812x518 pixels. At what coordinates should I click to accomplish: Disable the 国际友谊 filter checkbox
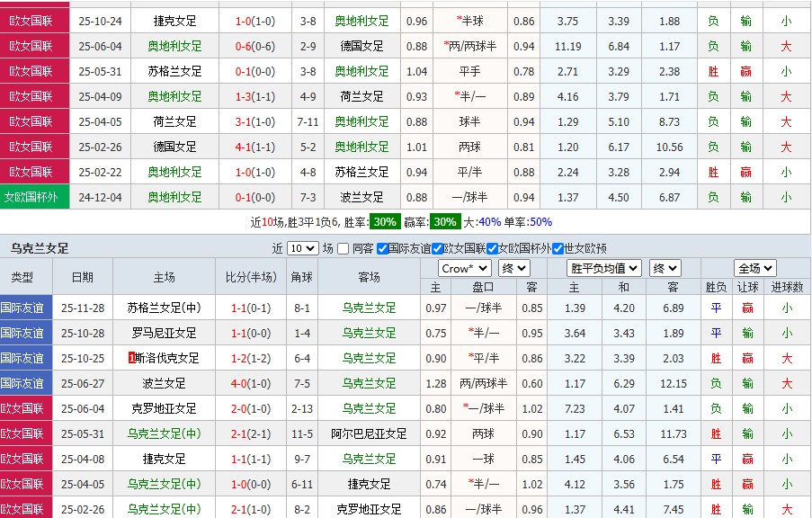pyautogui.click(x=381, y=248)
